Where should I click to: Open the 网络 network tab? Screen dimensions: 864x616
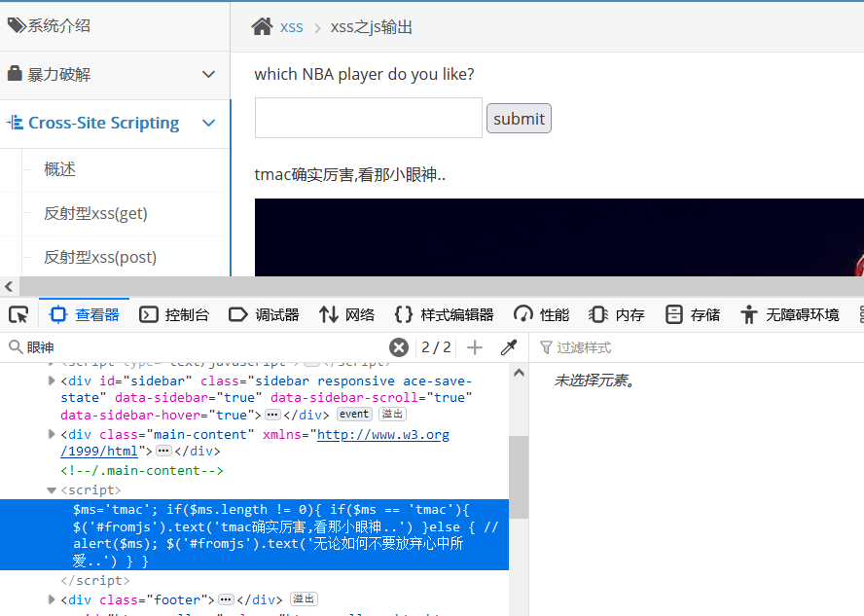[346, 314]
